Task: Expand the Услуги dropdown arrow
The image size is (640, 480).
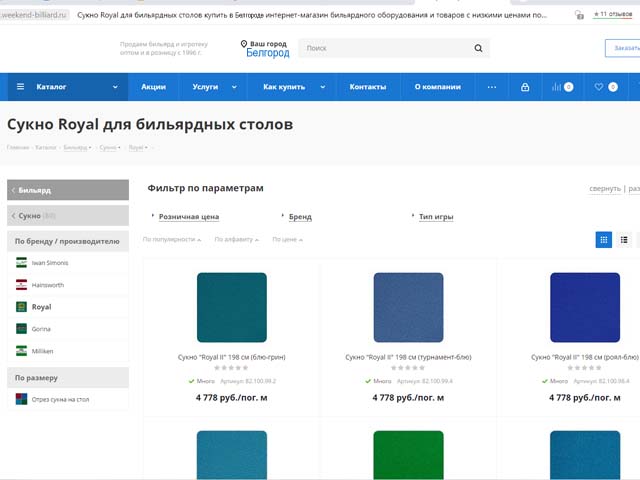Action: 234,87
